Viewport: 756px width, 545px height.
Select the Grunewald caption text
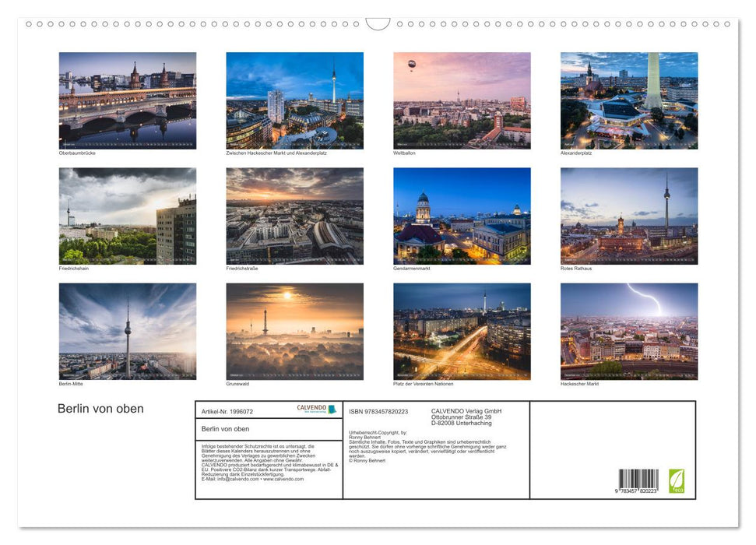tap(240, 383)
